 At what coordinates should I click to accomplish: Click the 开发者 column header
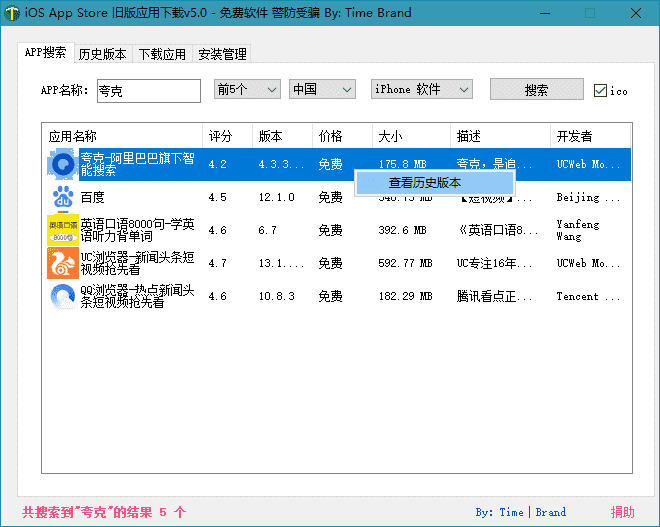coord(590,136)
